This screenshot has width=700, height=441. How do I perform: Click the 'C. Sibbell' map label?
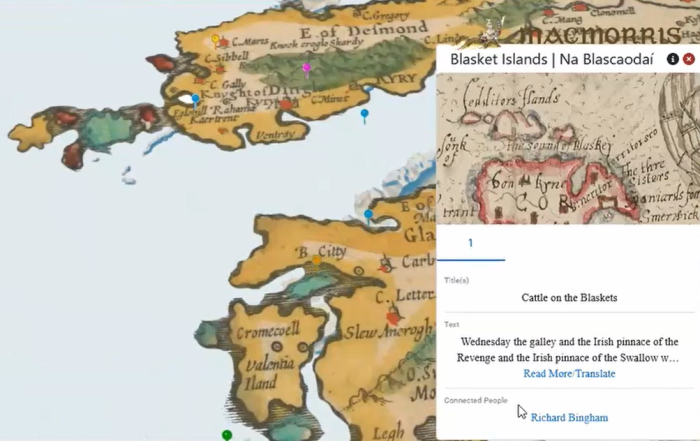click(x=227, y=57)
